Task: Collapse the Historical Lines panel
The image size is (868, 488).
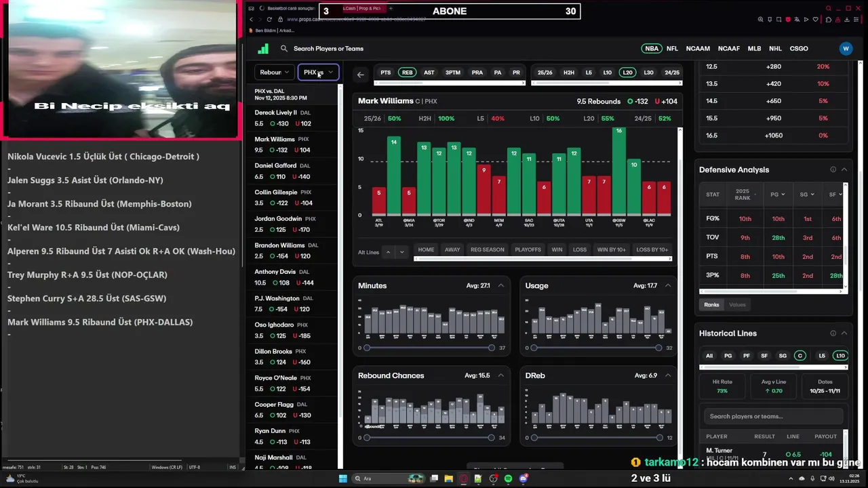Action: tap(844, 333)
